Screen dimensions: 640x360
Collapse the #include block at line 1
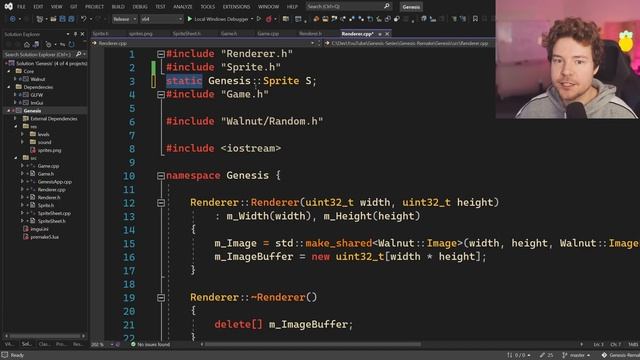[161, 54]
